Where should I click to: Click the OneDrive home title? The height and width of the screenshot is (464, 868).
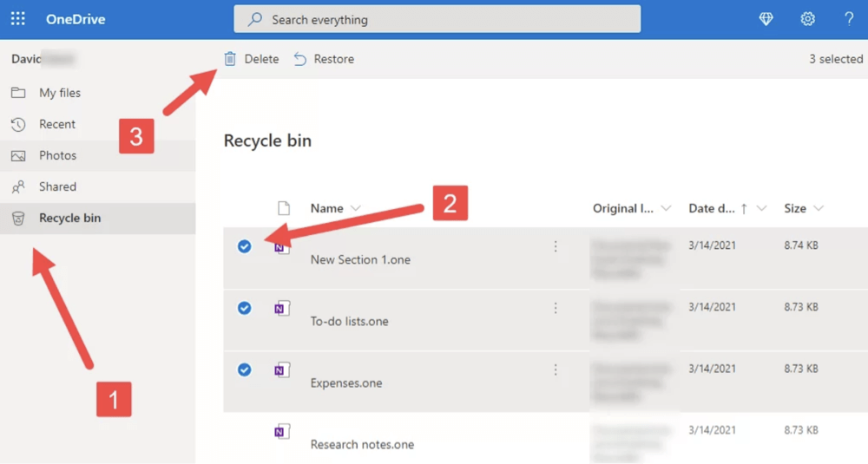pos(76,19)
